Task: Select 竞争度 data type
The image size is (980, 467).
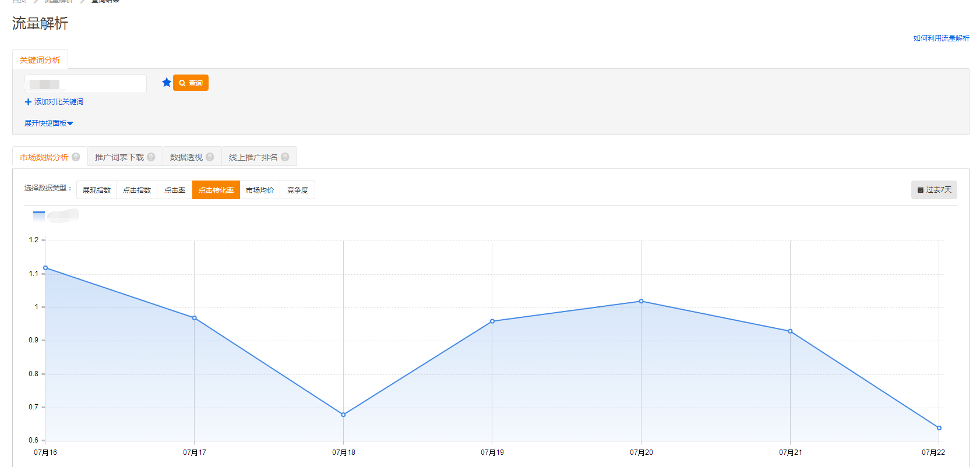Action: [x=298, y=190]
